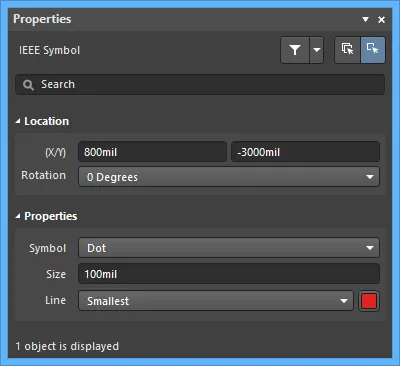Click the magnifier icon in Search box

click(x=28, y=85)
